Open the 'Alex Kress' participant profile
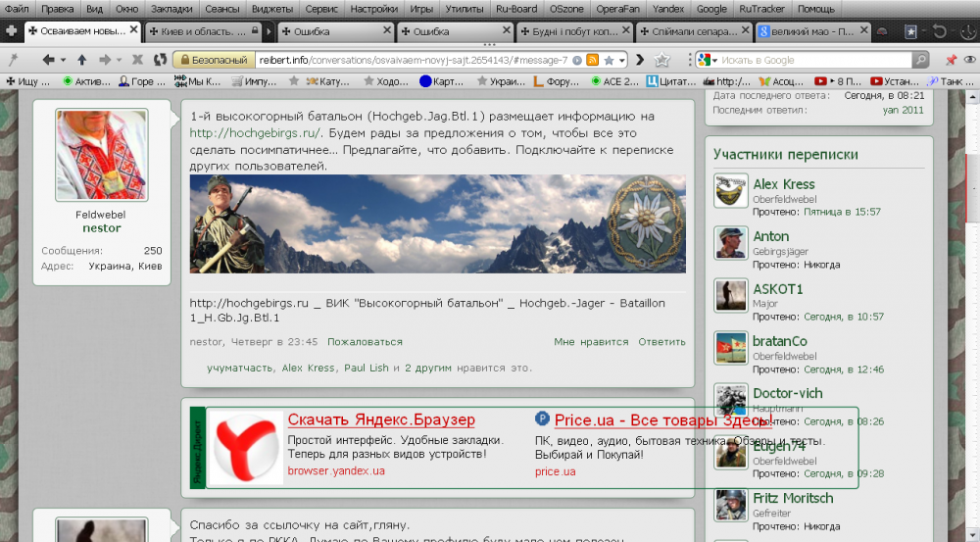Screen dimensions: 980x542 coord(784,184)
